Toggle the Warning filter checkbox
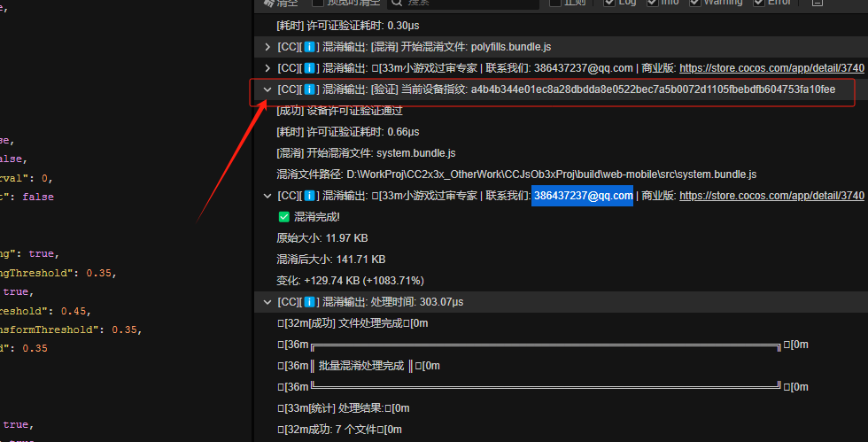868x442 pixels. tap(694, 3)
